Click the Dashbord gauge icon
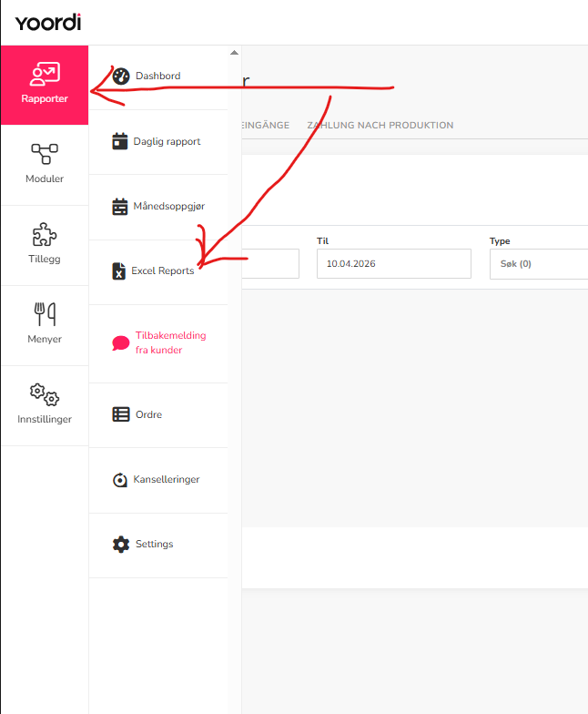588x714 pixels. coord(121,76)
